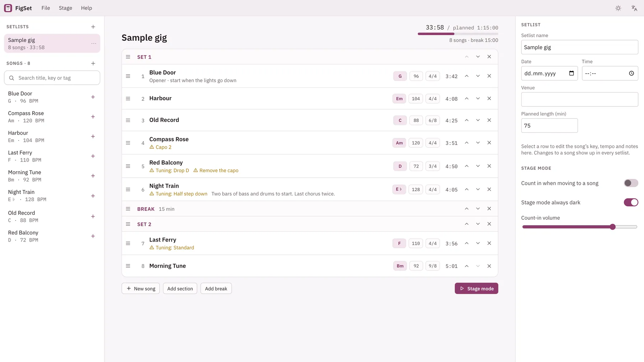
Task: Open the File menu
Action: 46,8
